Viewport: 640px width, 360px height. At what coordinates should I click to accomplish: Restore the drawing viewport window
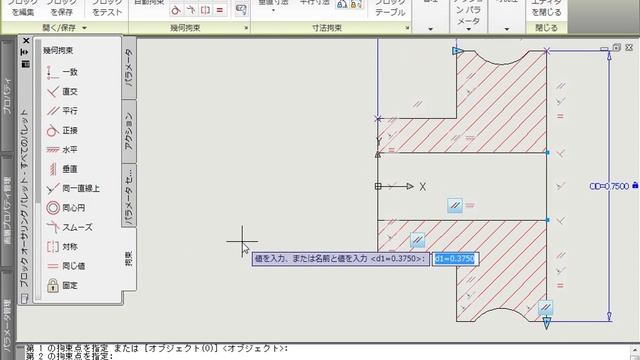[x=617, y=48]
